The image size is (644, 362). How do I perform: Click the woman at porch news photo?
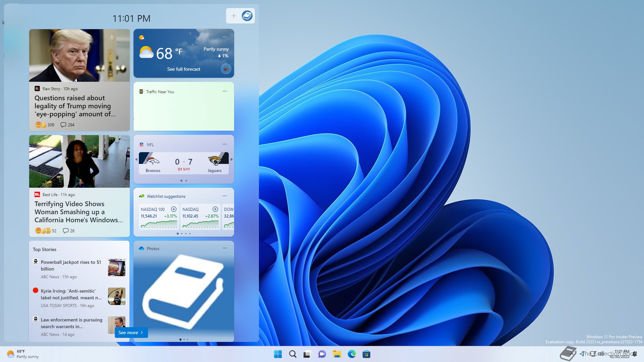pyautogui.click(x=79, y=161)
